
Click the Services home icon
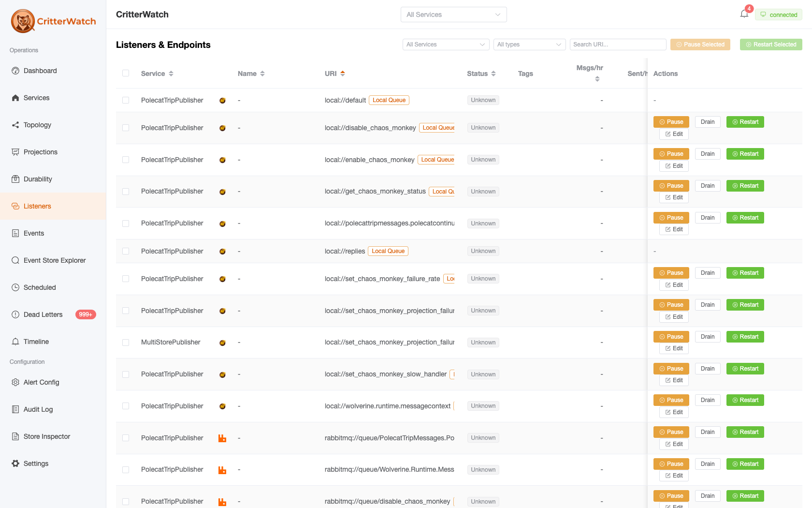point(15,98)
